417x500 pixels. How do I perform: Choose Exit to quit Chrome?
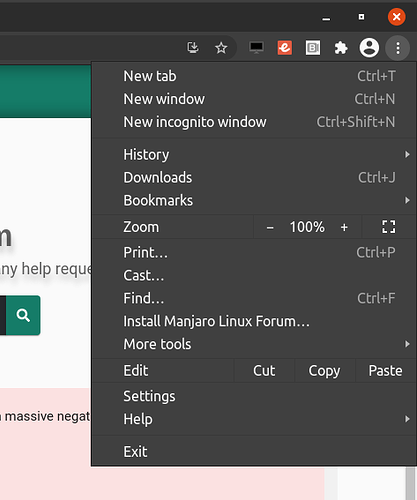(254, 452)
